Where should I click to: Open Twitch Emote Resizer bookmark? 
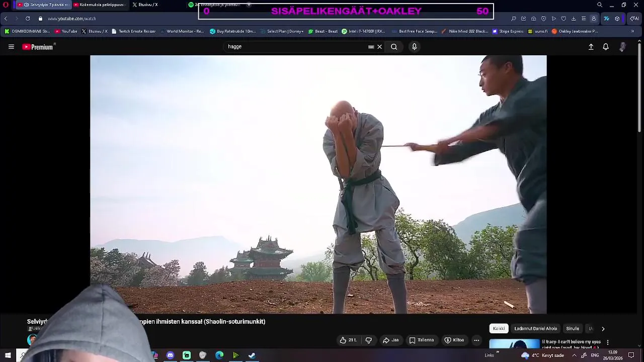click(x=133, y=31)
